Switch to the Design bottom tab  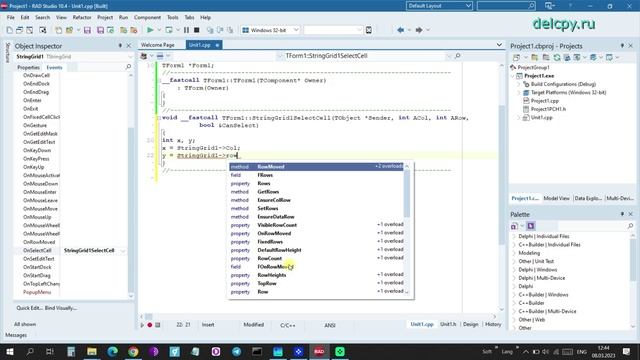coord(470,324)
